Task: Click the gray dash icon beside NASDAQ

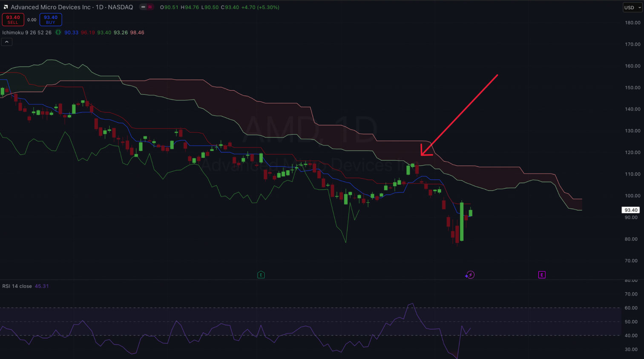Action: [x=143, y=7]
